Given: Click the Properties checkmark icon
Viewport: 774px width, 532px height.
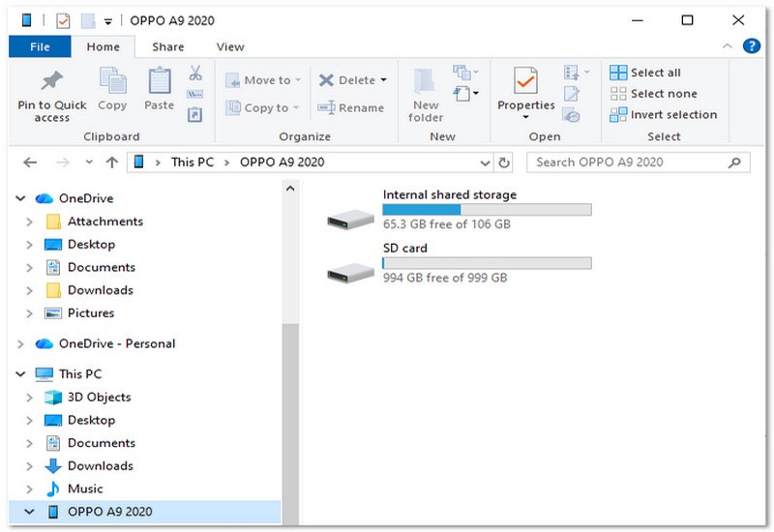Looking at the screenshot, I should (x=525, y=80).
